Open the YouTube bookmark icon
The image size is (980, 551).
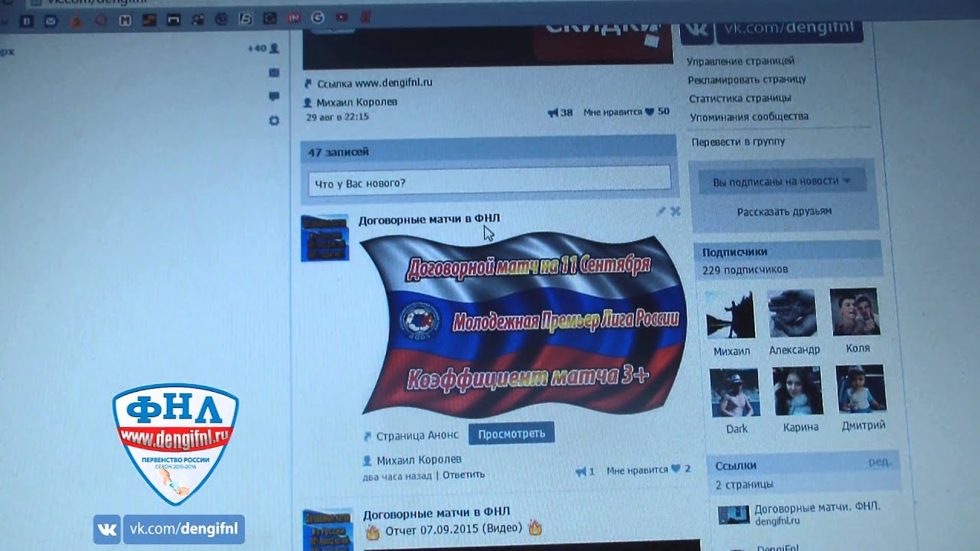pyautogui.click(x=341, y=17)
